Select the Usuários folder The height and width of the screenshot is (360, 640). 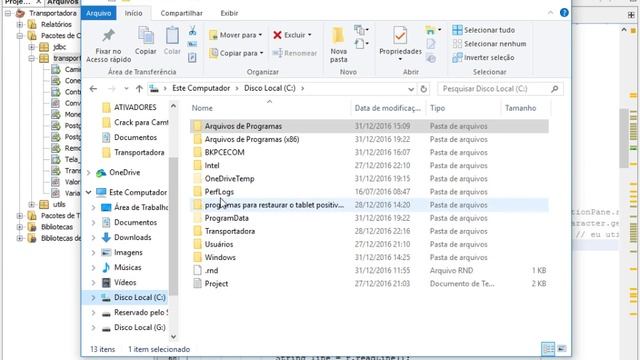coord(369,244)
